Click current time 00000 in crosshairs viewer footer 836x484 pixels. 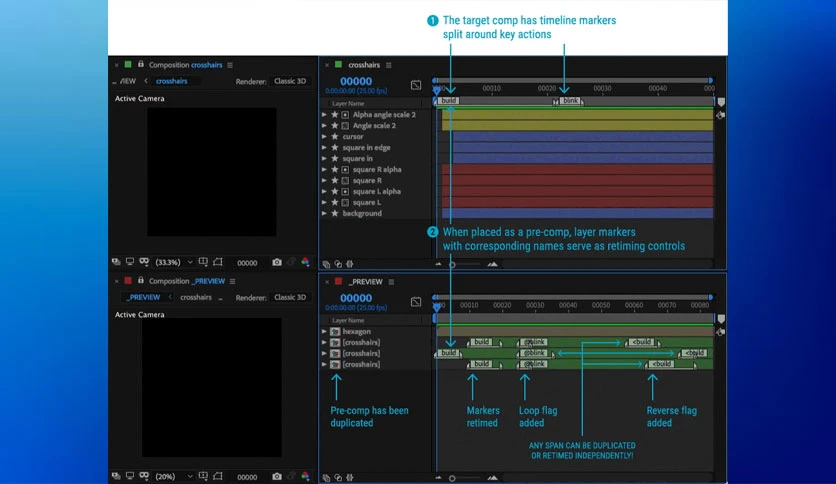pos(247,263)
